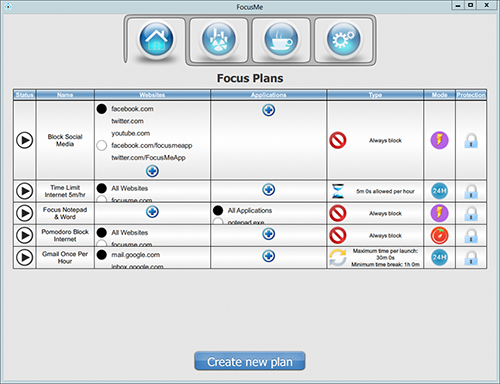Toggle protection lock for Pomodoro Block Internet
The image size is (500, 384).
tap(471, 236)
